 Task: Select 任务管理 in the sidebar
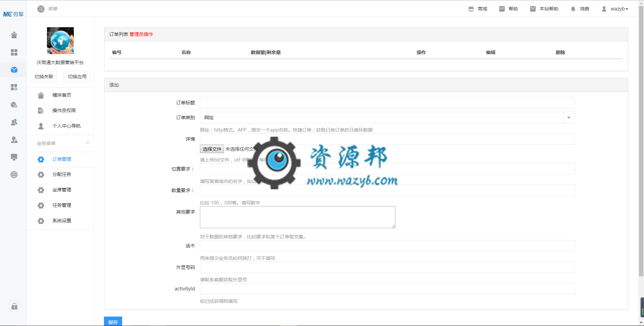click(x=62, y=205)
